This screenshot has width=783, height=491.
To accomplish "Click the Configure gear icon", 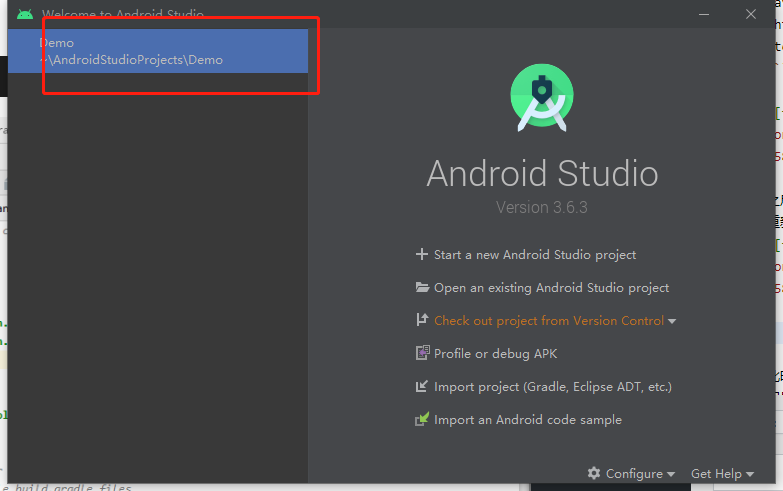I will 594,473.
